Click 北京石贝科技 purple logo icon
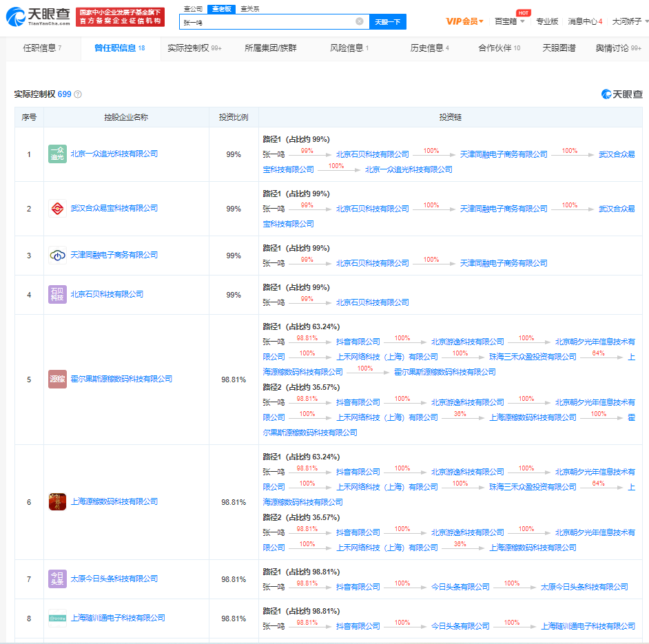The width and height of the screenshot is (649, 644). 58,295
